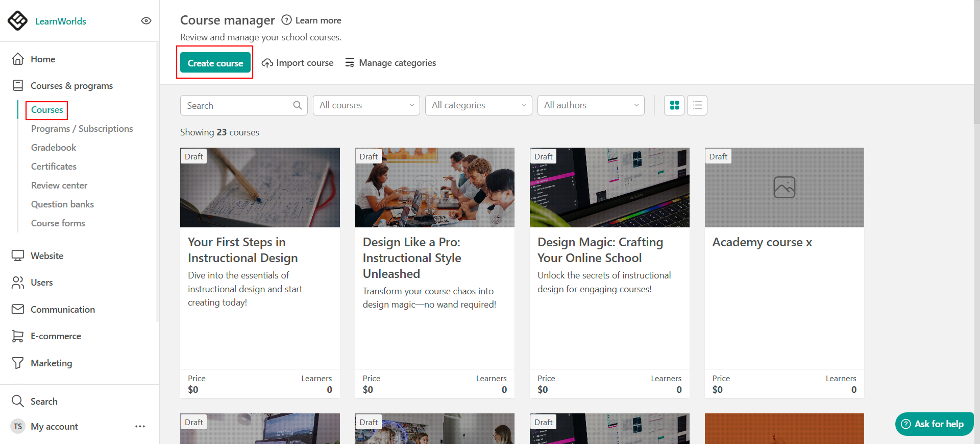Open Academy course x placeholder thumbnail
The width and height of the screenshot is (980, 444).
[x=784, y=188]
